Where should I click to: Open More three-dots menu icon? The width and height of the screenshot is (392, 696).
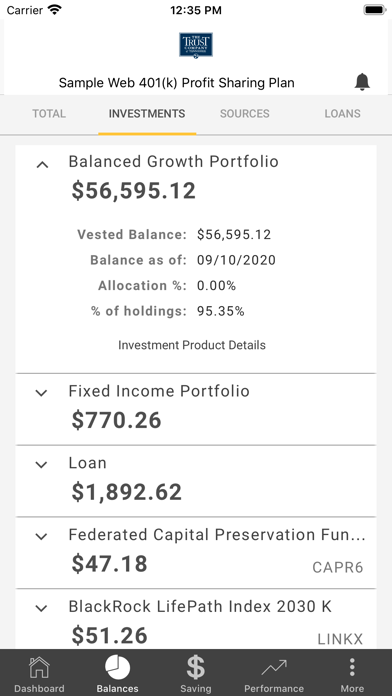352,668
